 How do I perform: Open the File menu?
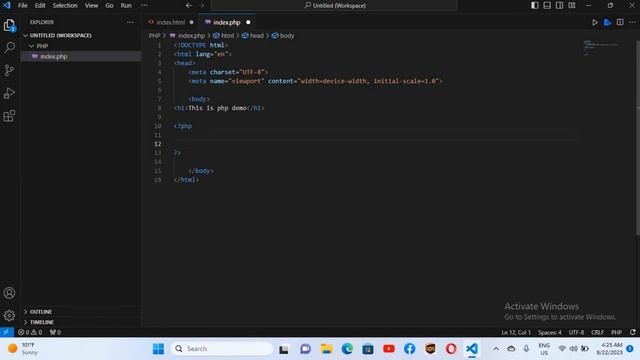tap(23, 5)
